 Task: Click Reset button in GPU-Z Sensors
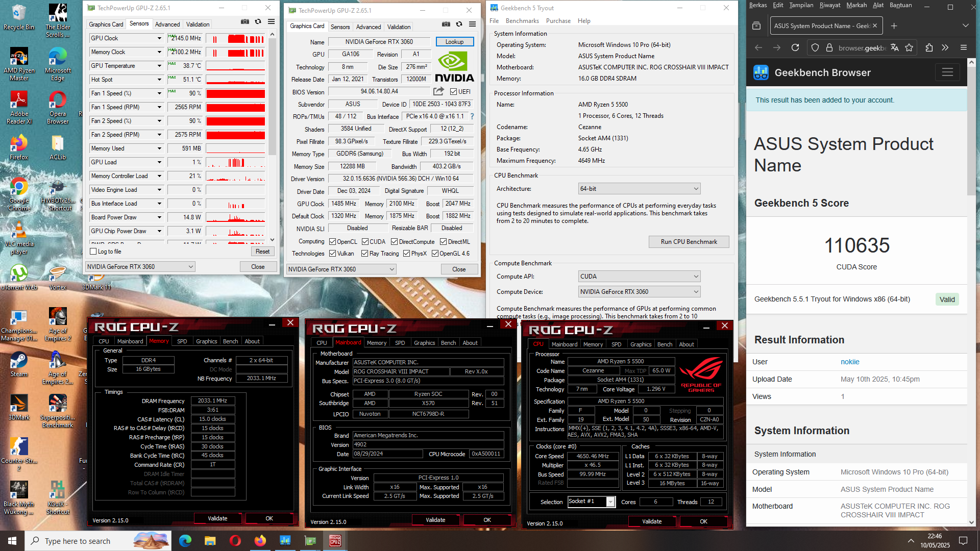[x=262, y=252]
